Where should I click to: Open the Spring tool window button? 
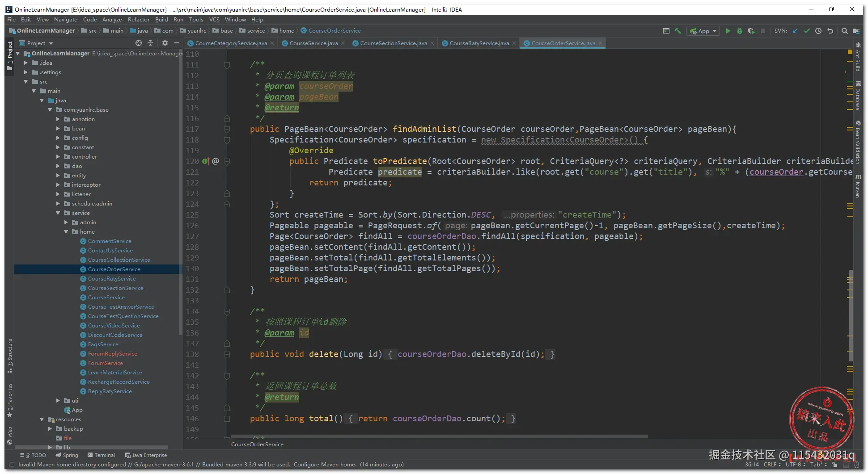pyautogui.click(x=67, y=455)
